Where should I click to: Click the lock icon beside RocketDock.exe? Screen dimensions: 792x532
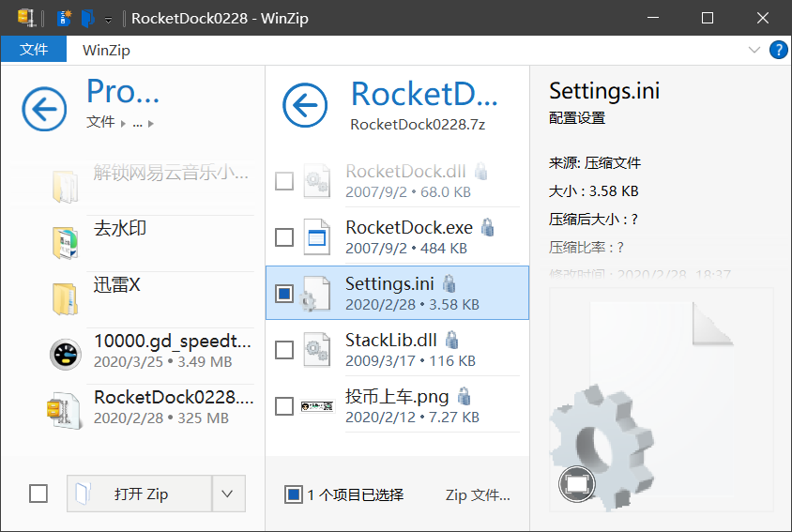[487, 227]
